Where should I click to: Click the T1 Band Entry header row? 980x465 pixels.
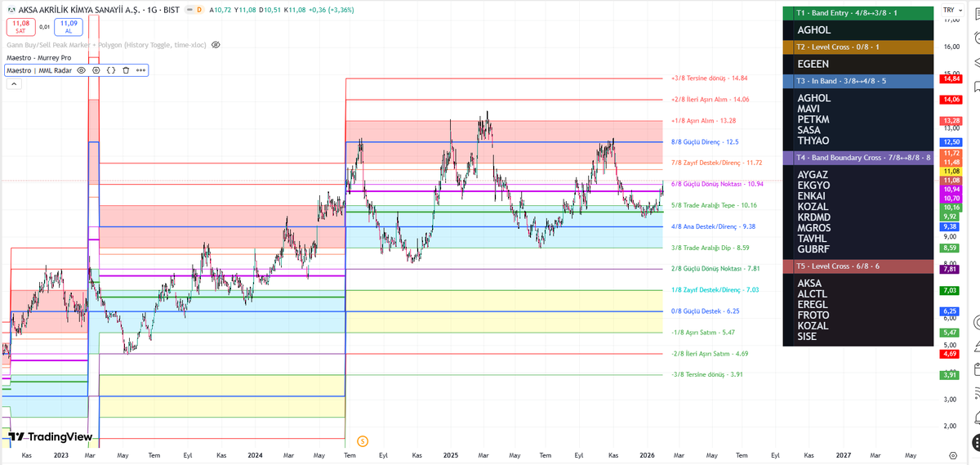point(858,13)
